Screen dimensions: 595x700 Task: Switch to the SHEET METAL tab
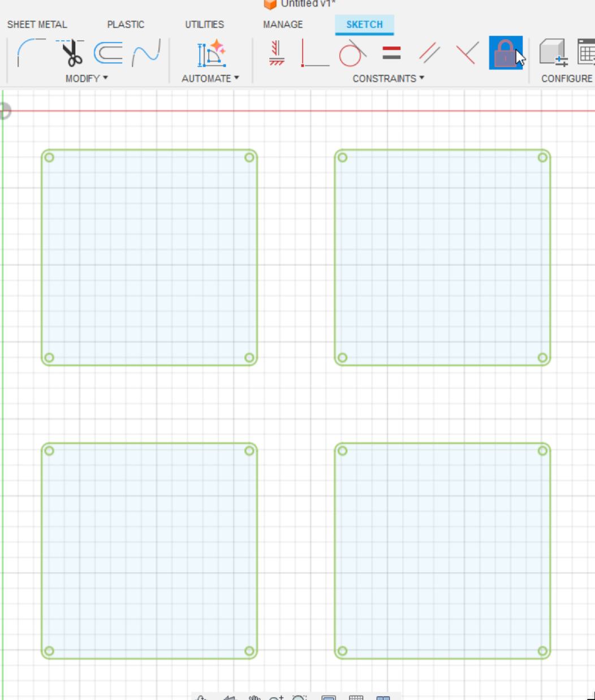coord(37,24)
